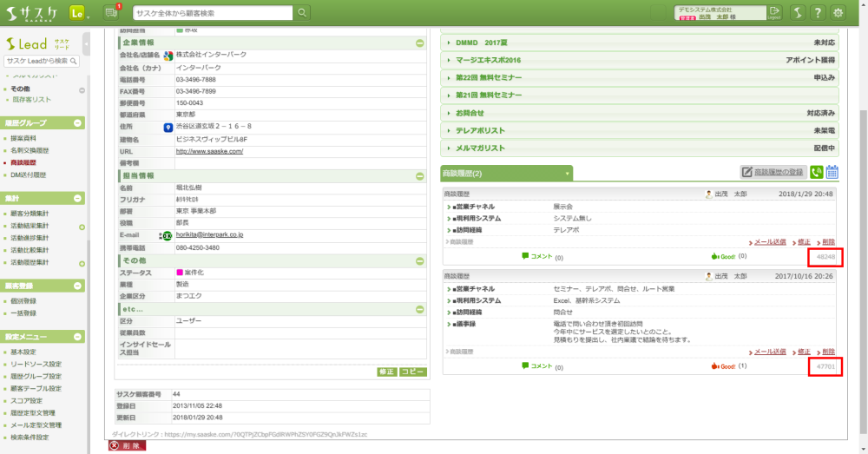Click the Le product switcher icon

tap(78, 13)
